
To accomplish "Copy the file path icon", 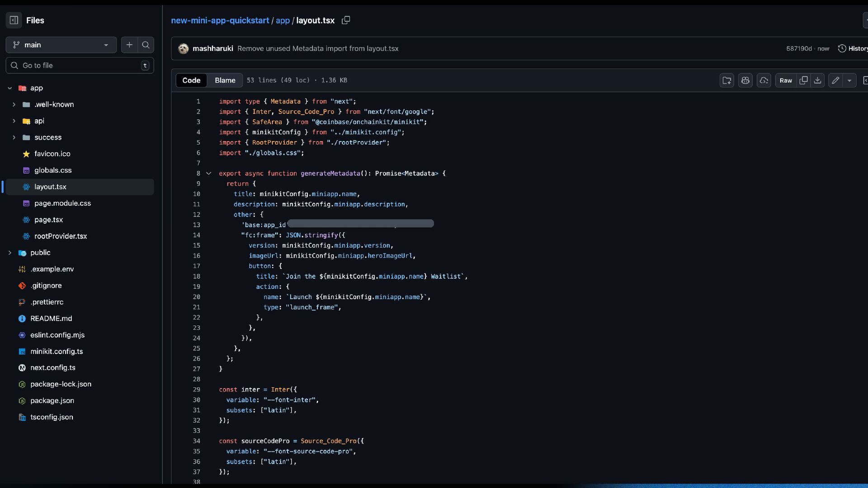I will [x=346, y=20].
